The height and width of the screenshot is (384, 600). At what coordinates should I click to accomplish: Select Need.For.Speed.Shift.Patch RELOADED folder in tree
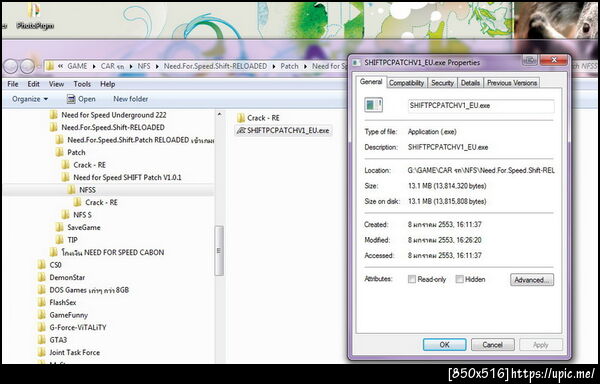[x=140, y=140]
